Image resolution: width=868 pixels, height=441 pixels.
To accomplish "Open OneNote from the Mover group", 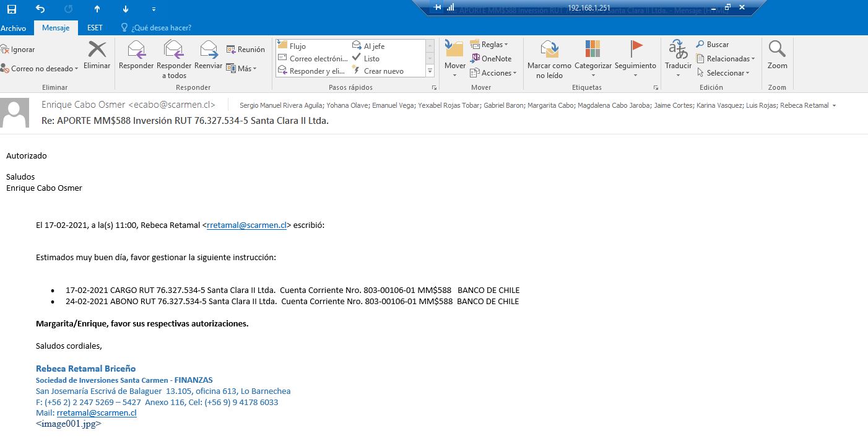I will pyautogui.click(x=491, y=59).
